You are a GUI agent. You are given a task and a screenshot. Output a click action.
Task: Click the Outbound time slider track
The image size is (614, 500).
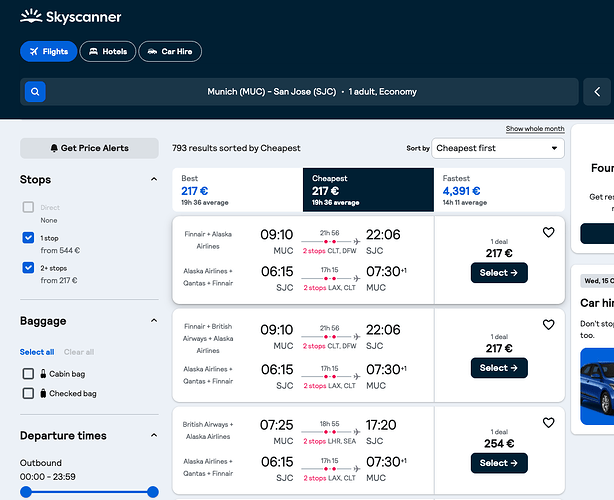tap(89, 492)
